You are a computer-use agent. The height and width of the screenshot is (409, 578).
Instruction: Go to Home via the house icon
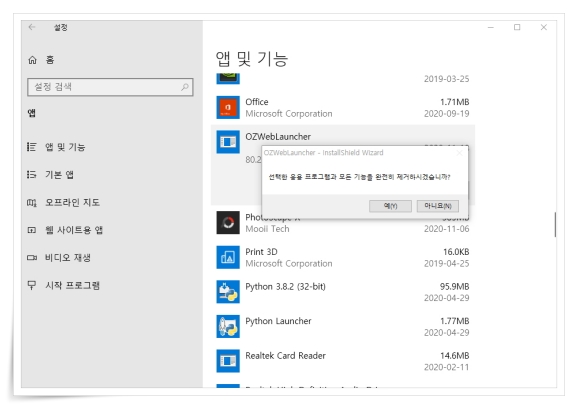click(x=32, y=60)
